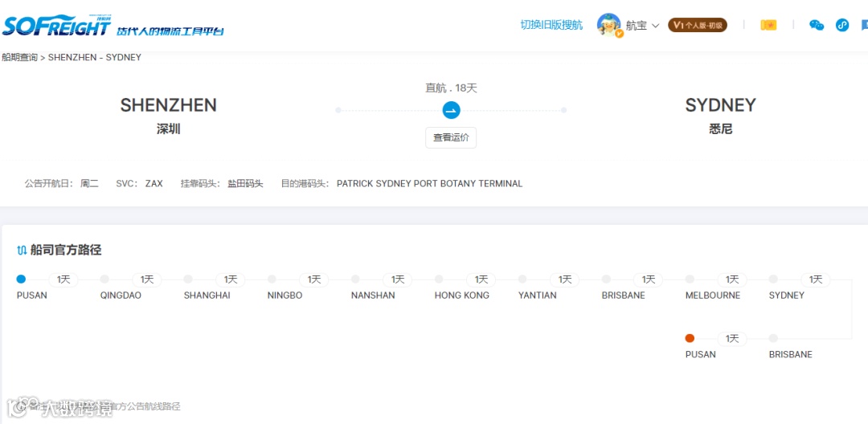The height and width of the screenshot is (424, 868).
Task: Select the HONG KONG route dot
Action: [439, 279]
